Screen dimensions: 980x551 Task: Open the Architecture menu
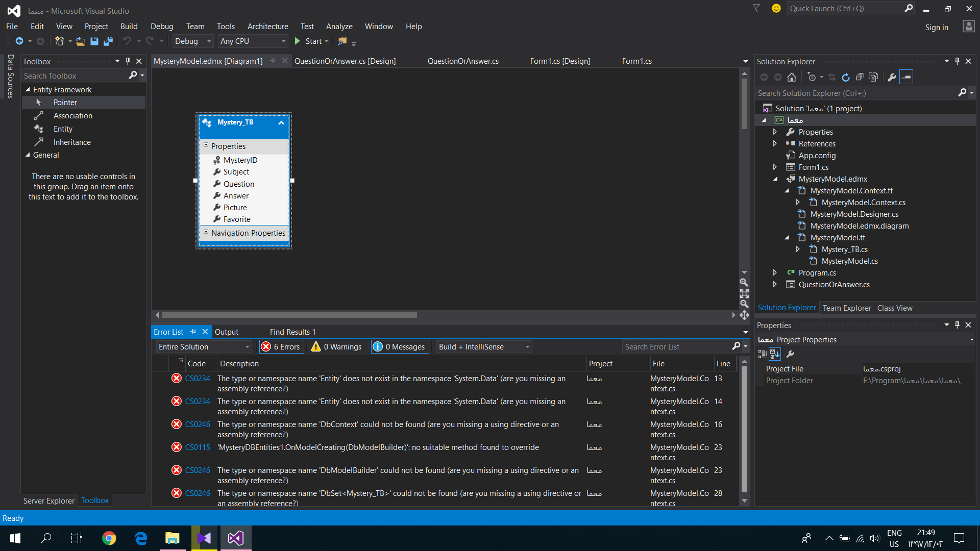coord(267,27)
